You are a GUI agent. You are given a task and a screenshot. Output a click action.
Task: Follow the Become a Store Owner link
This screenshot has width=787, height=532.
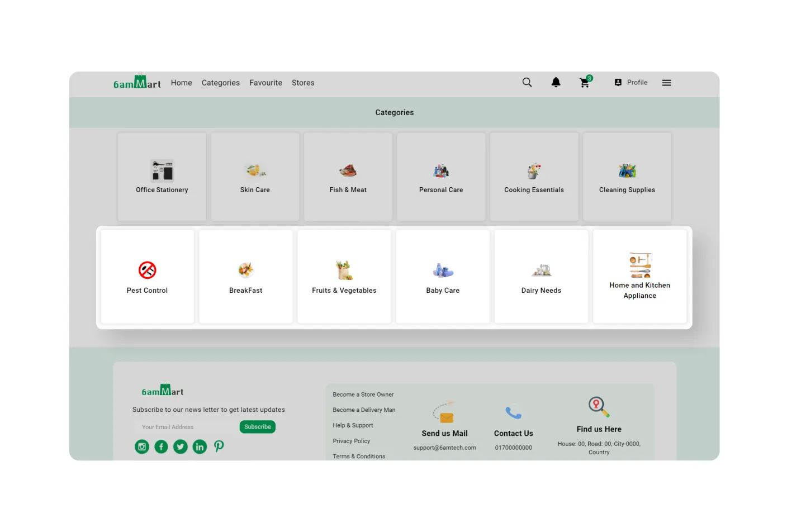tap(363, 395)
